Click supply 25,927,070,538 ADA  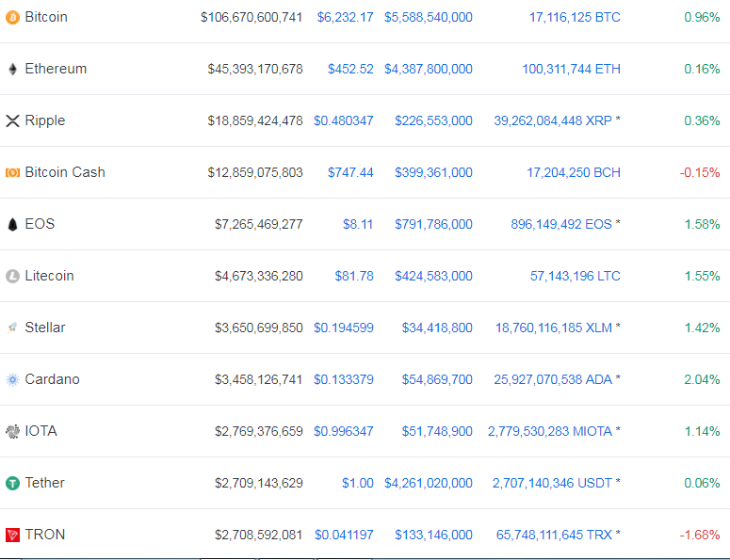point(553,379)
